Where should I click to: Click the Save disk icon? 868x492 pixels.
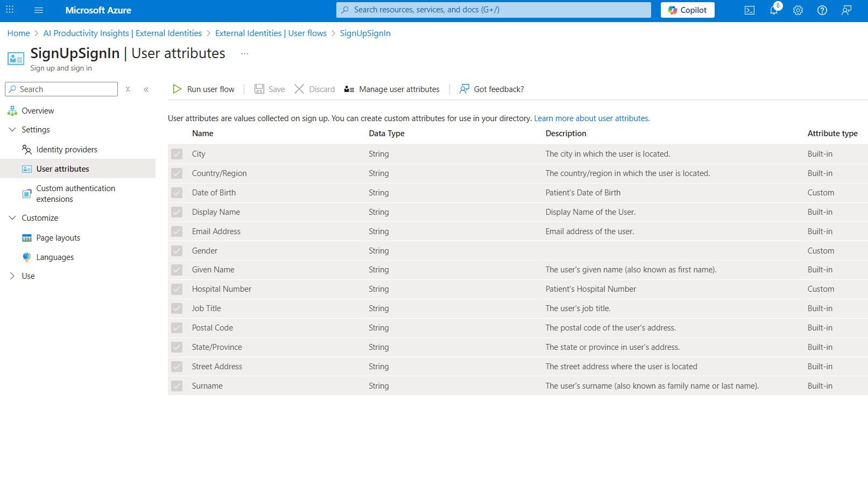coord(259,89)
